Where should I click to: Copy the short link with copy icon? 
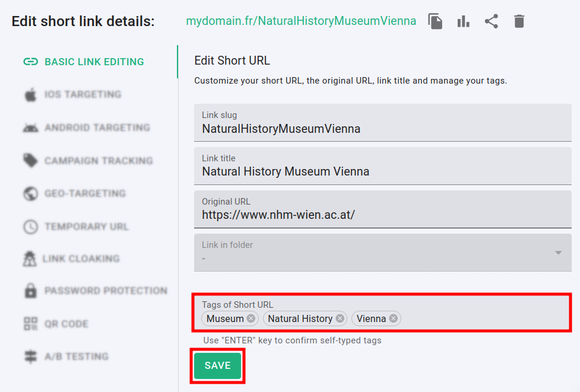coord(436,22)
